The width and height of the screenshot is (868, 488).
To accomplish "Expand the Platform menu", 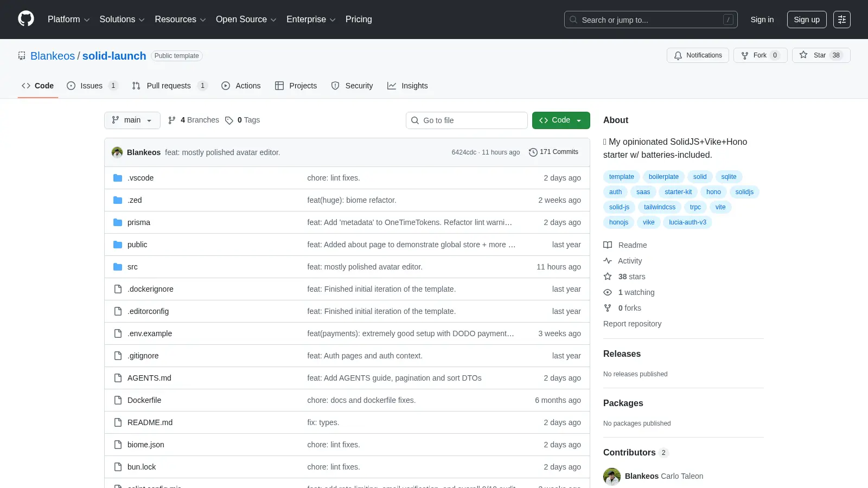I will coord(68,20).
